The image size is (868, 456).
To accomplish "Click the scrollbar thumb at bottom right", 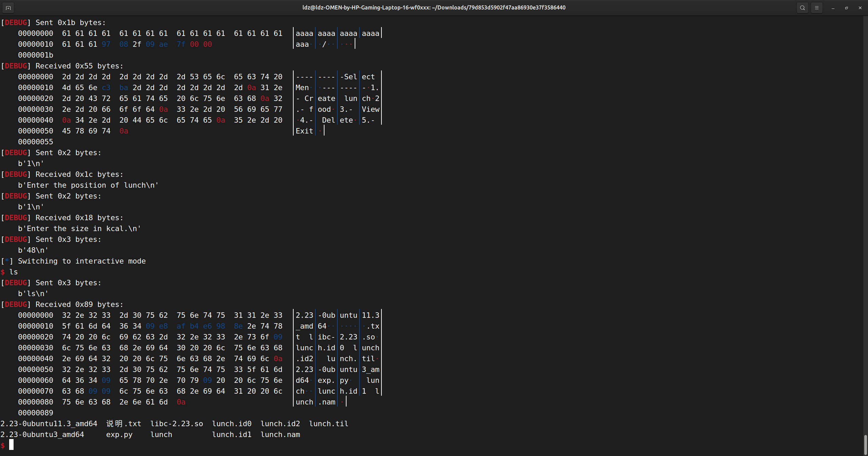I will coord(865,444).
